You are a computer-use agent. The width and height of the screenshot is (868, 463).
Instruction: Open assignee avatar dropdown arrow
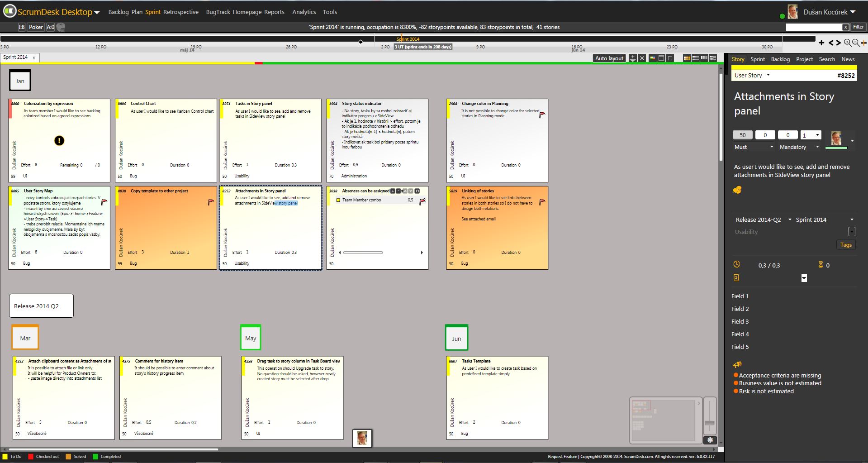[x=853, y=141]
